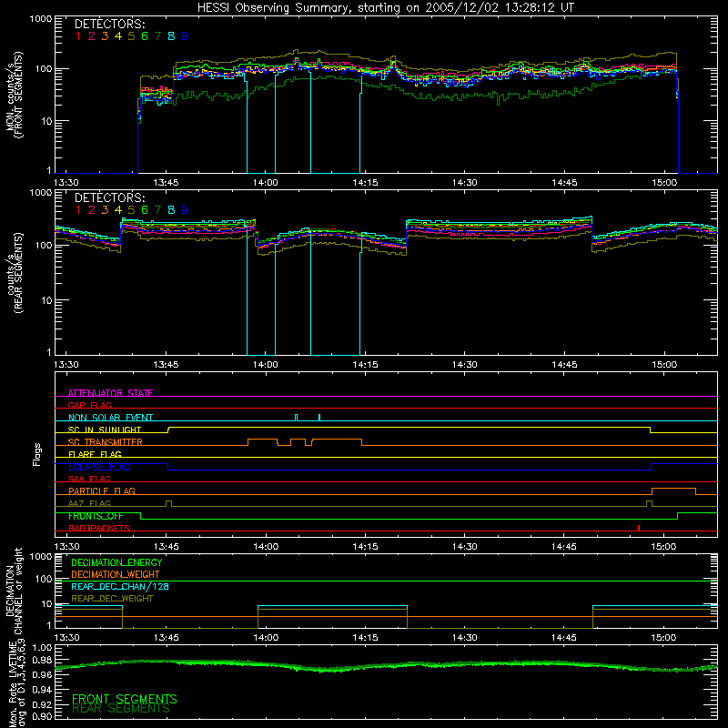Click green detector 6 in front segments legend

pyautogui.click(x=145, y=36)
